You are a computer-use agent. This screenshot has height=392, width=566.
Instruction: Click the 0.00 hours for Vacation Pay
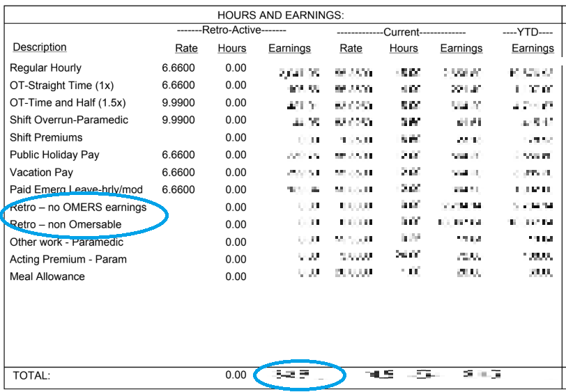click(236, 173)
